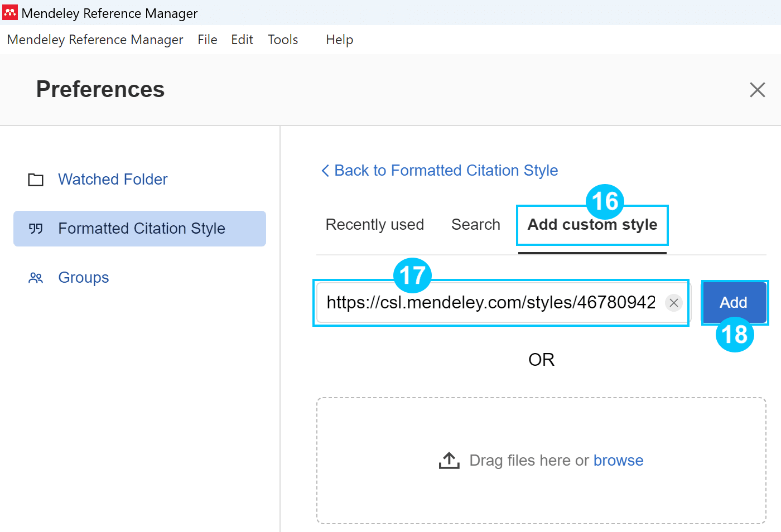This screenshot has height=532, width=781.
Task: Close the Preferences panel
Action: tap(757, 90)
